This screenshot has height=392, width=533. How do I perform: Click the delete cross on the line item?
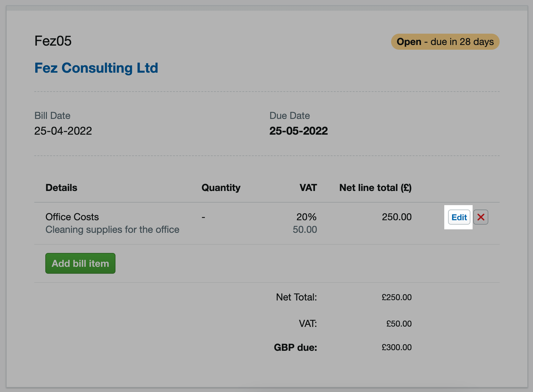tap(481, 217)
